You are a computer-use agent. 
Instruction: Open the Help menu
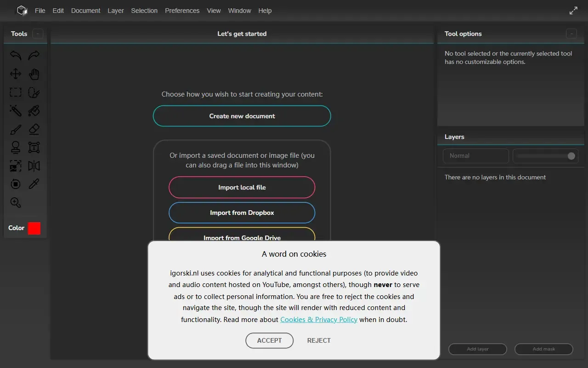coord(265,11)
